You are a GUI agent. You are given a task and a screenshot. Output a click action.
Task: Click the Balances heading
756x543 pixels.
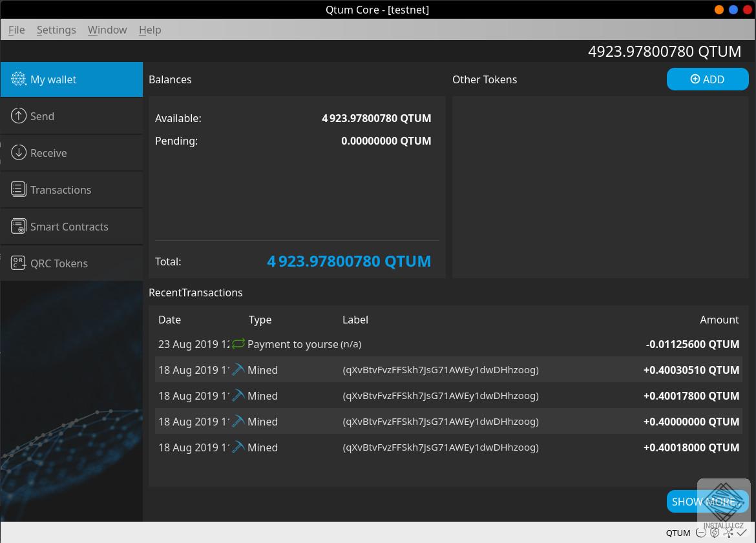(170, 79)
